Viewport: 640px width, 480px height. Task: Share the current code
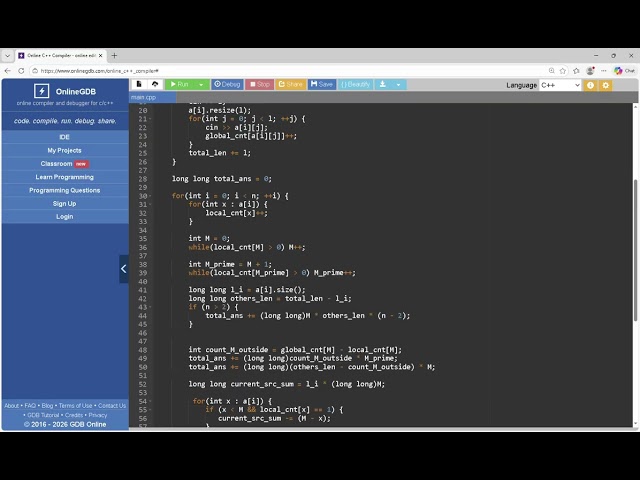coord(290,84)
